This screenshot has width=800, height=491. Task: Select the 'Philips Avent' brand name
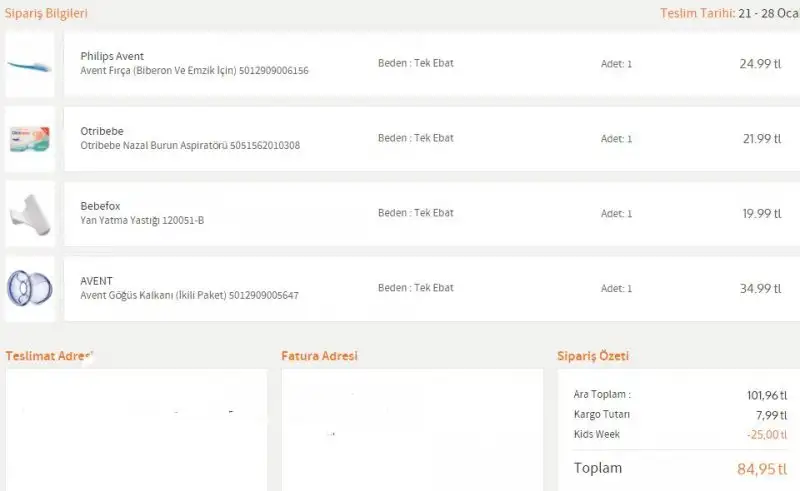112,56
